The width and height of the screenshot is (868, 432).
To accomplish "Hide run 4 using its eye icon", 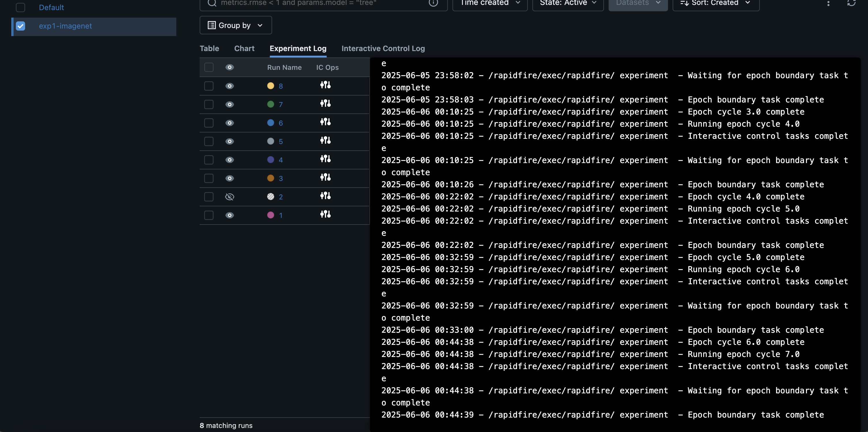I will coord(229,160).
